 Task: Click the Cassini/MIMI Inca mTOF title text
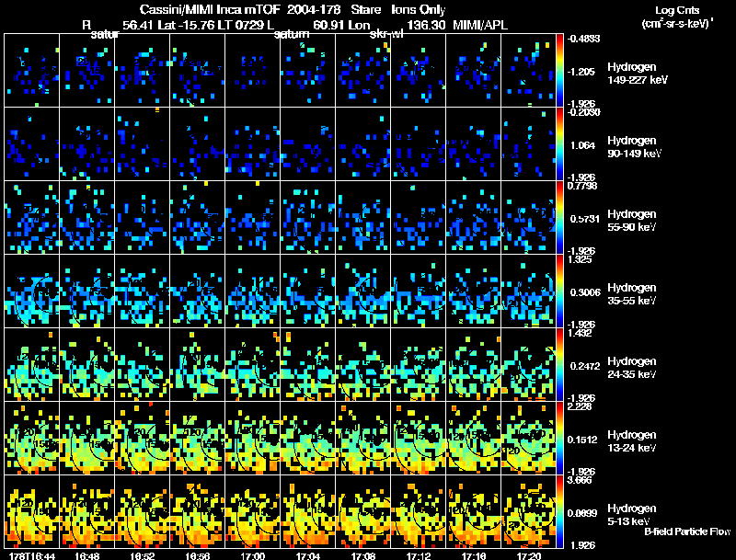coord(210,9)
